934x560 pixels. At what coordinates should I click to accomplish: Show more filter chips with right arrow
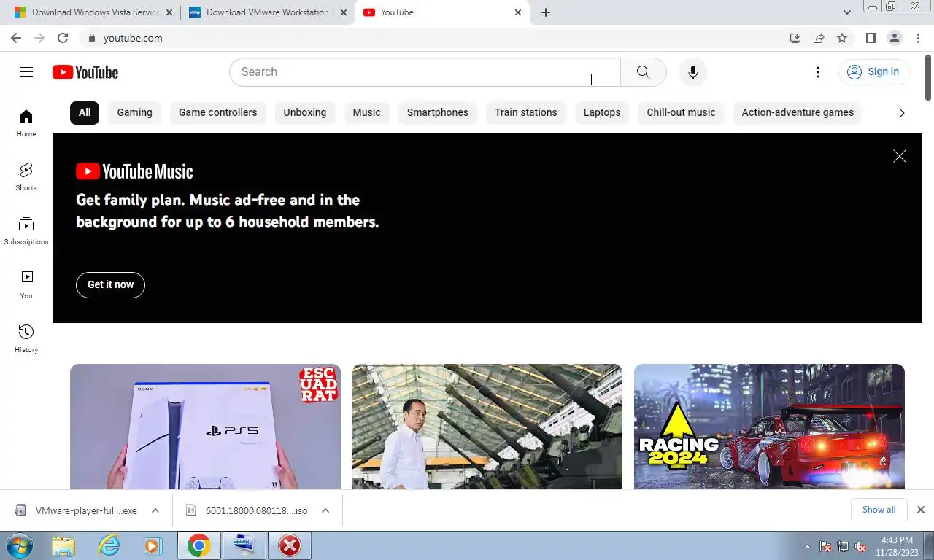point(902,112)
